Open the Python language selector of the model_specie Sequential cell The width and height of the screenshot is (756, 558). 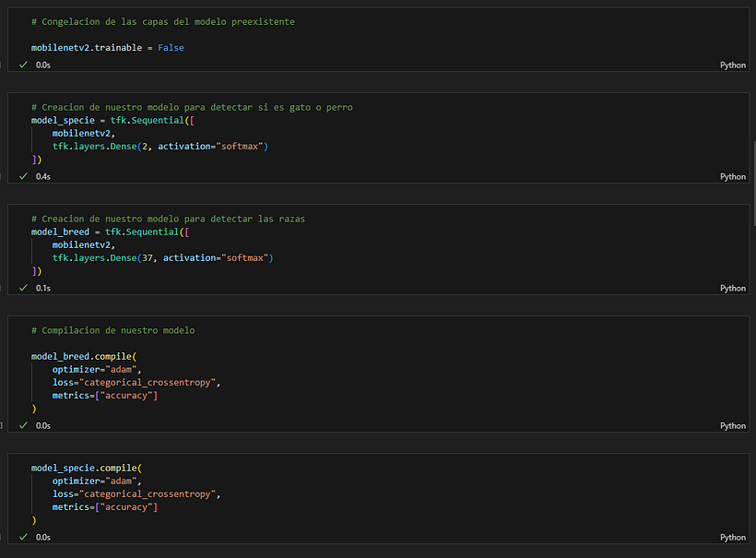[x=732, y=176]
